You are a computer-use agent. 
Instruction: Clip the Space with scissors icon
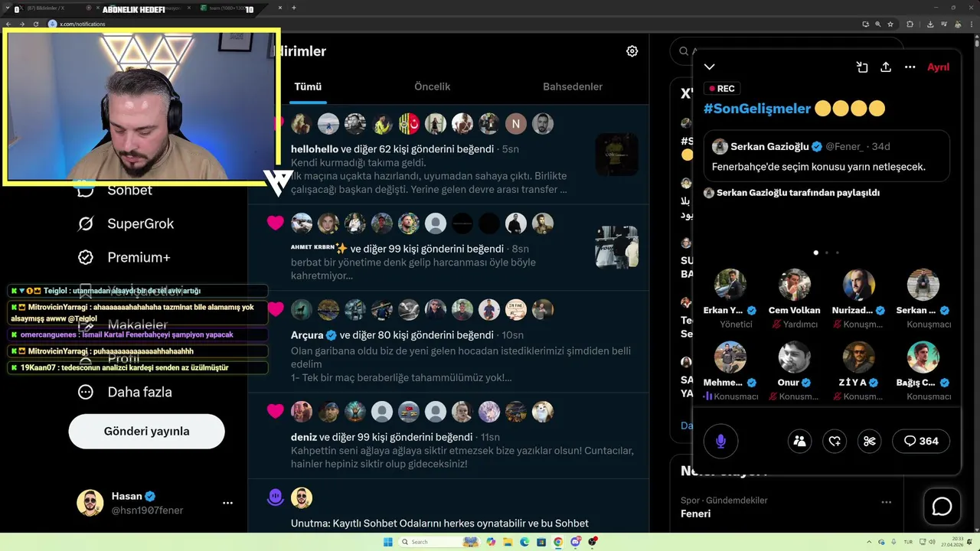click(869, 441)
